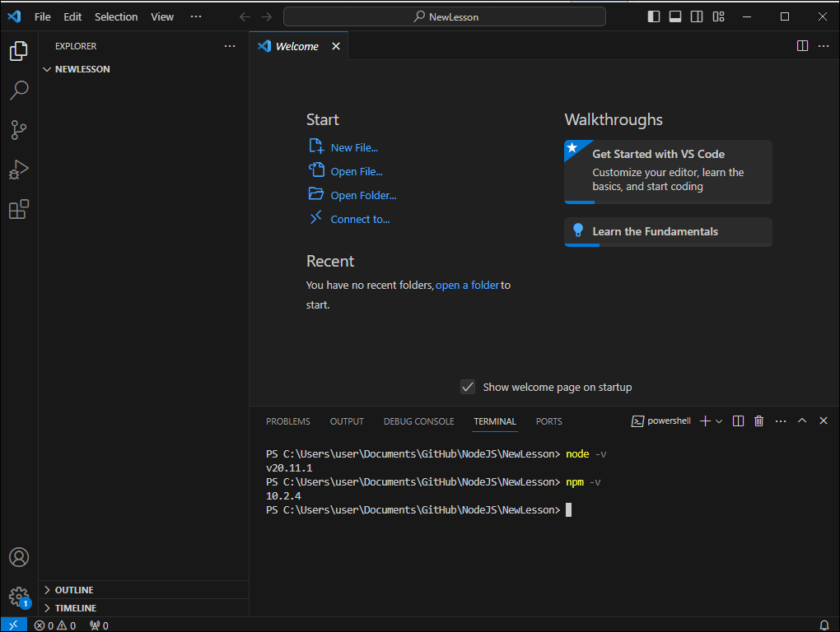Switch to the DEBUG CONSOLE tab
840x632 pixels.
point(418,421)
